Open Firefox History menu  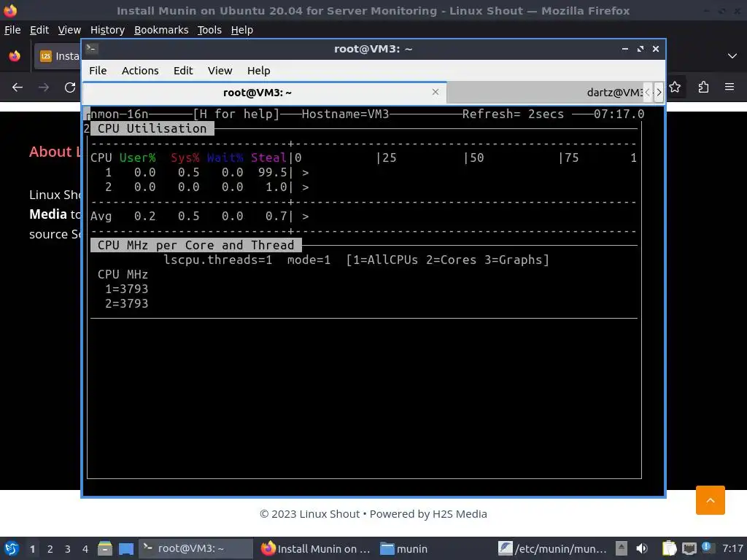click(107, 30)
